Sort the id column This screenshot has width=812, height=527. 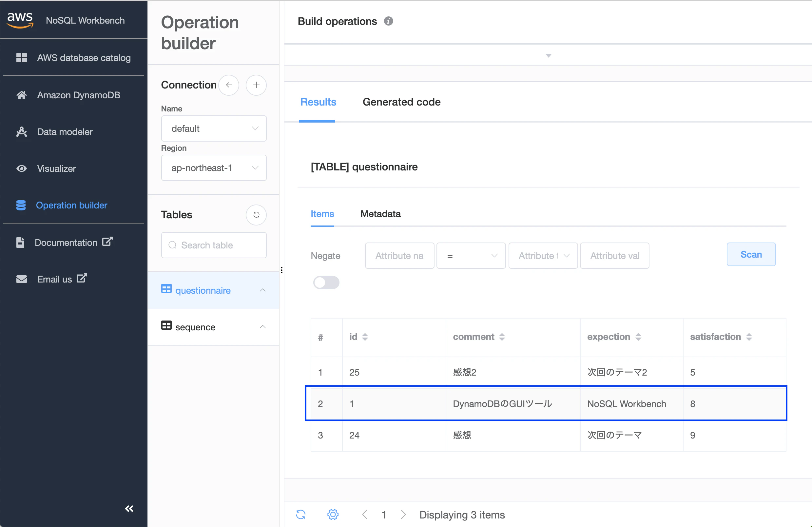pos(365,337)
